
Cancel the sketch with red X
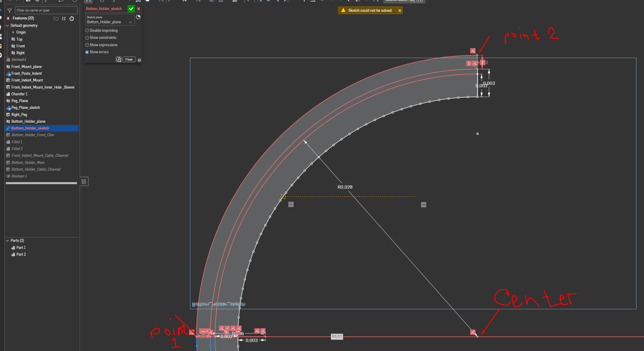[139, 9]
